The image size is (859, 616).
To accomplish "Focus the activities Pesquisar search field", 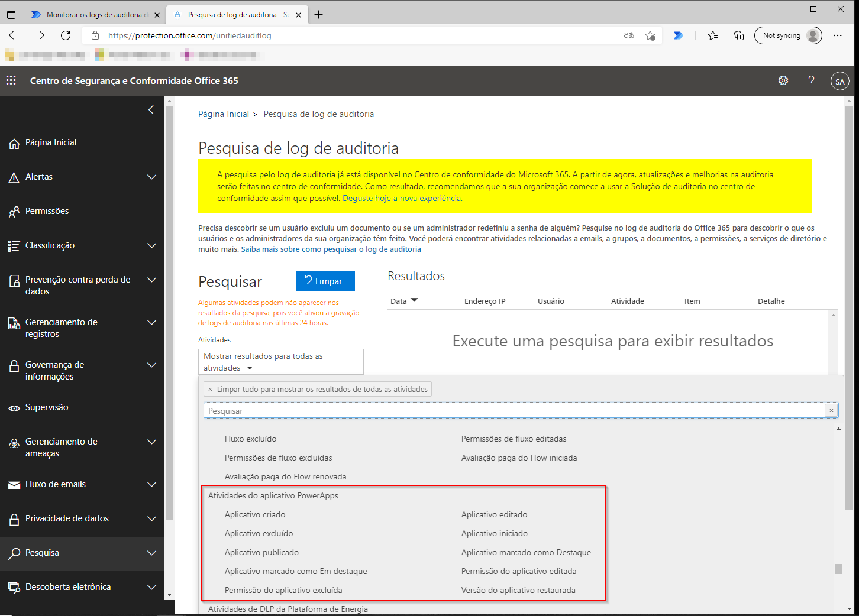I will pos(515,411).
